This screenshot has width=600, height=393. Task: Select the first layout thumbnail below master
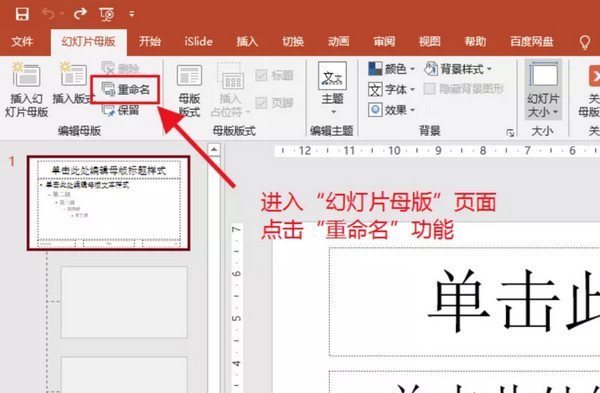124,302
